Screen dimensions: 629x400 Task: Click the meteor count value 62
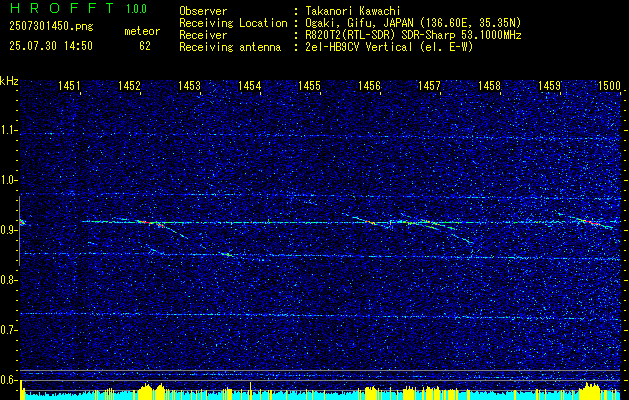tap(145, 46)
